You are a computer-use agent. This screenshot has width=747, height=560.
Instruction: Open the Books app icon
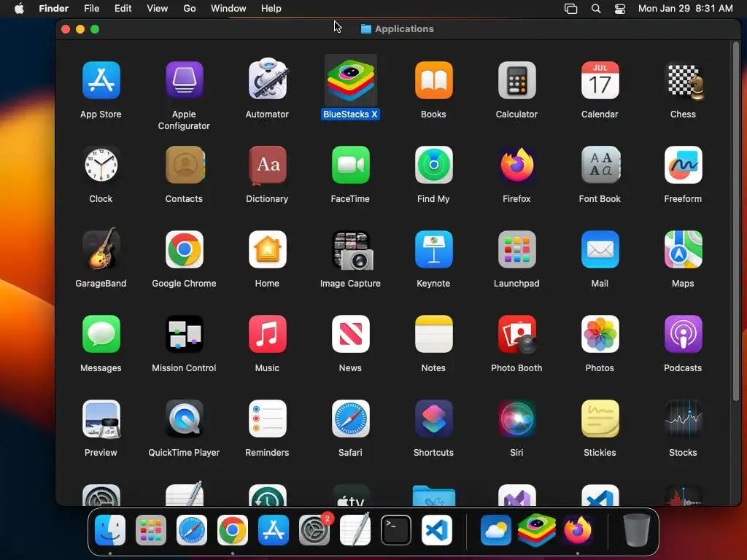pyautogui.click(x=433, y=80)
